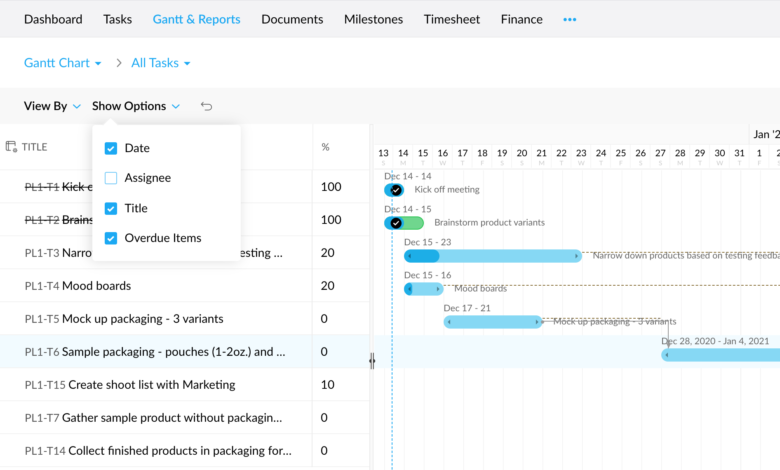This screenshot has height=470, width=780.
Task: Click the 10 percent value for PL1-T15
Action: click(x=327, y=385)
